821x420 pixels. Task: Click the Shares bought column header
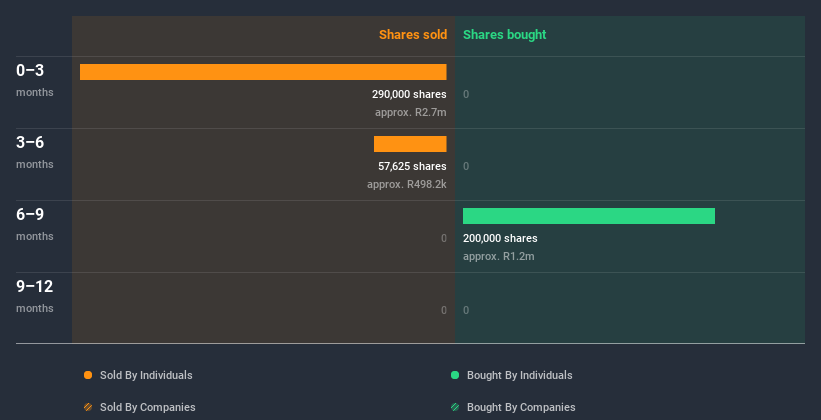pos(504,35)
